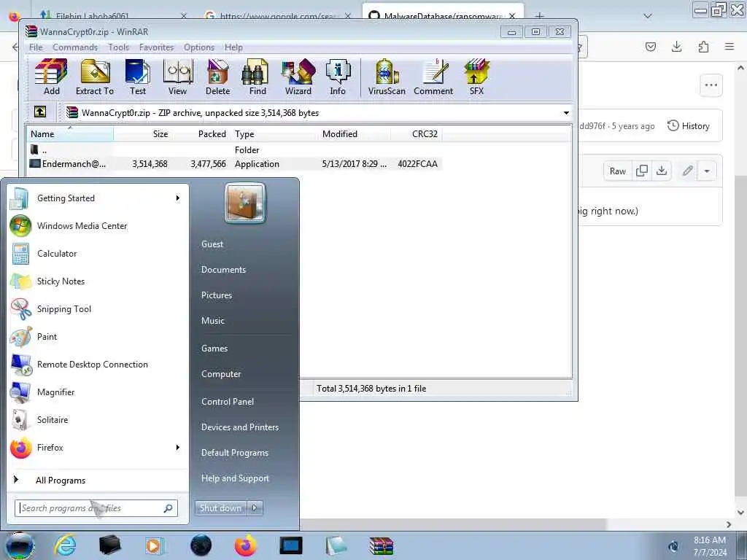Sort archive by Name column header
The height and width of the screenshot is (560, 747).
69,134
